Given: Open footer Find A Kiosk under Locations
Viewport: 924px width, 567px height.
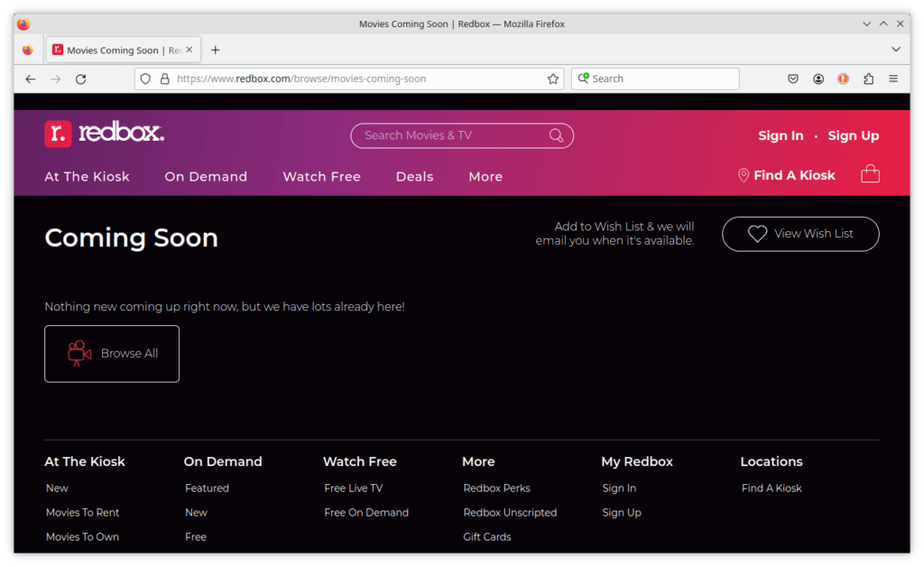Looking at the screenshot, I should [x=772, y=488].
